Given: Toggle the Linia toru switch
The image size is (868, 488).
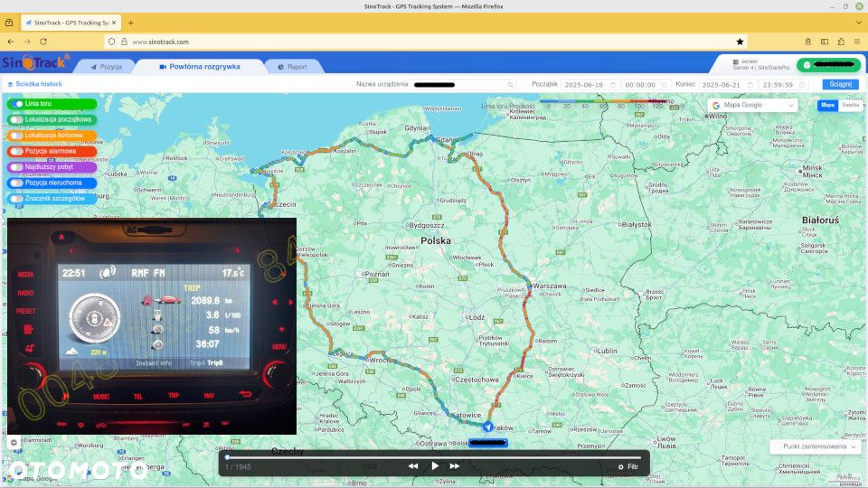Looking at the screenshot, I should tap(16, 103).
